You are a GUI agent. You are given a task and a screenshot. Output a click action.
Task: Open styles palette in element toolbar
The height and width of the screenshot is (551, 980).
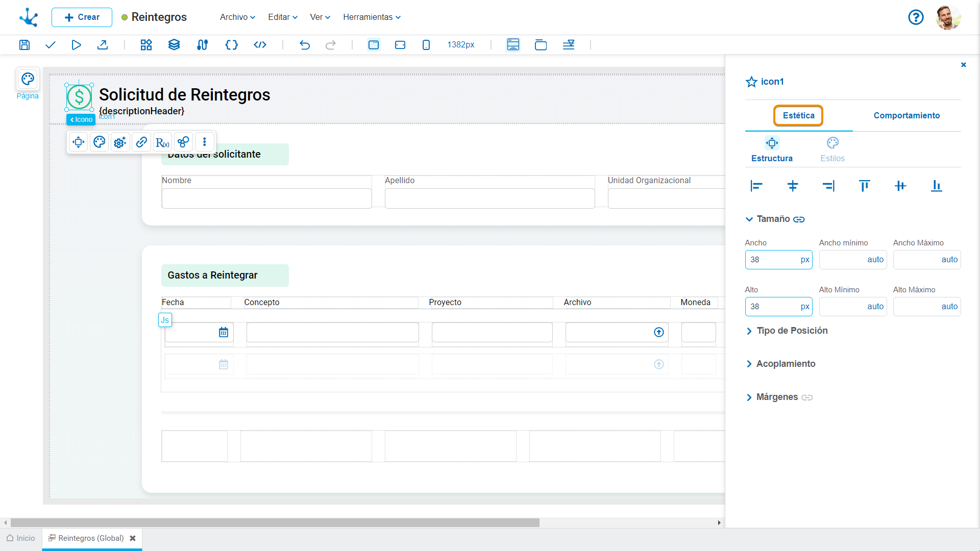click(x=100, y=142)
